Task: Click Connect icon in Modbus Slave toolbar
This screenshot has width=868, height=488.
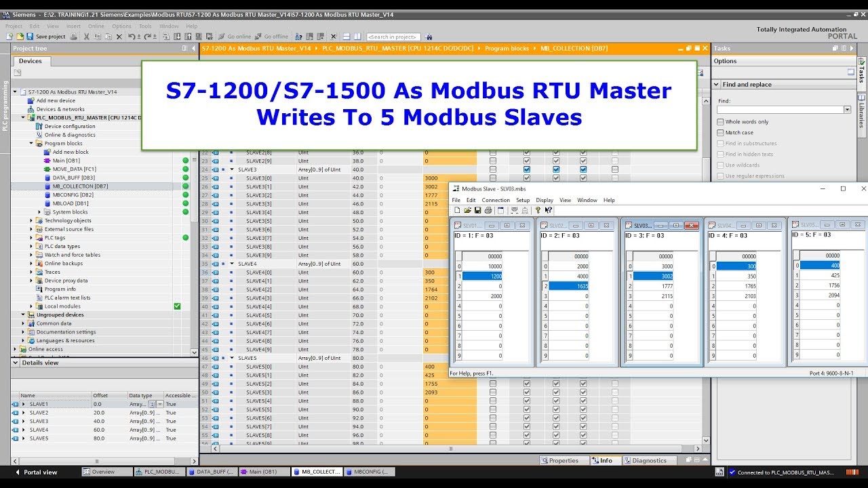Action: point(515,210)
